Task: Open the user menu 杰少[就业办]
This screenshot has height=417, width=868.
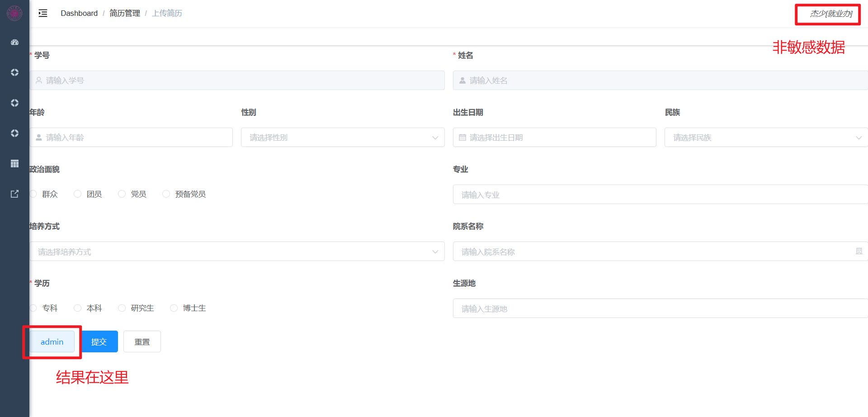Action: click(831, 14)
